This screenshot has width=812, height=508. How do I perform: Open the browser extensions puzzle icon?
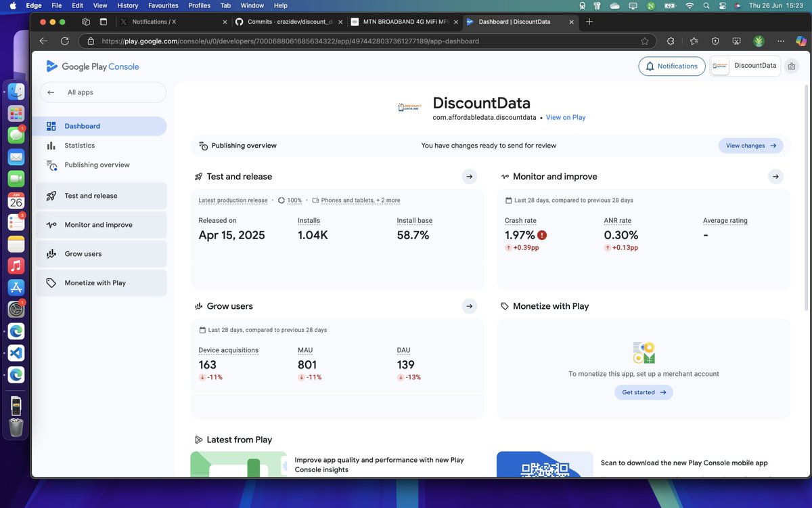[670, 41]
